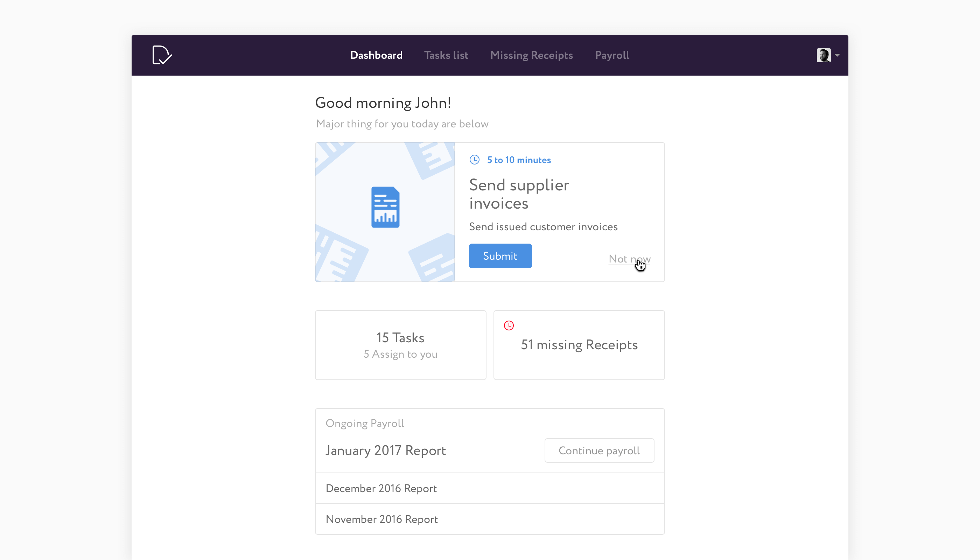The height and width of the screenshot is (560, 980).
Task: Select January 2017 Report title
Action: click(x=385, y=450)
